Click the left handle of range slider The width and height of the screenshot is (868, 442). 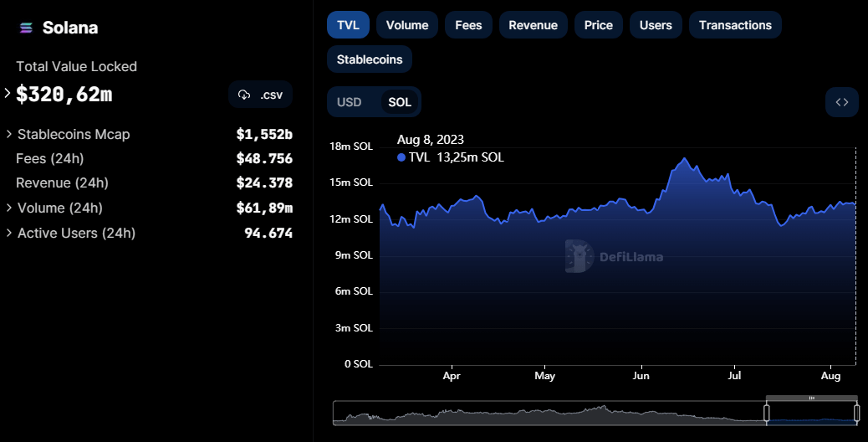point(767,413)
